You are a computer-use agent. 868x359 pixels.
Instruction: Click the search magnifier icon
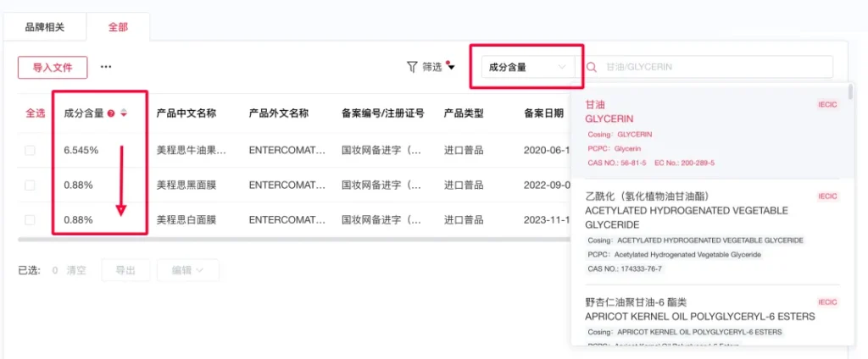(592, 67)
